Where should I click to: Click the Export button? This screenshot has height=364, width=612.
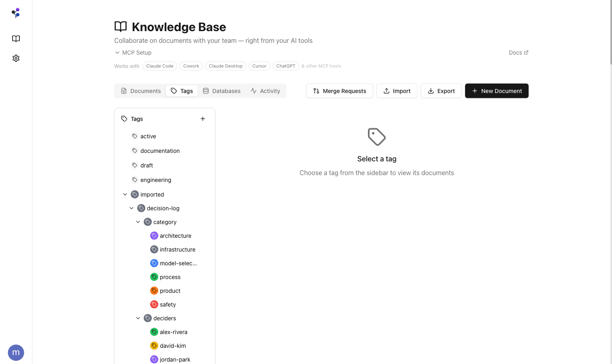pos(441,91)
